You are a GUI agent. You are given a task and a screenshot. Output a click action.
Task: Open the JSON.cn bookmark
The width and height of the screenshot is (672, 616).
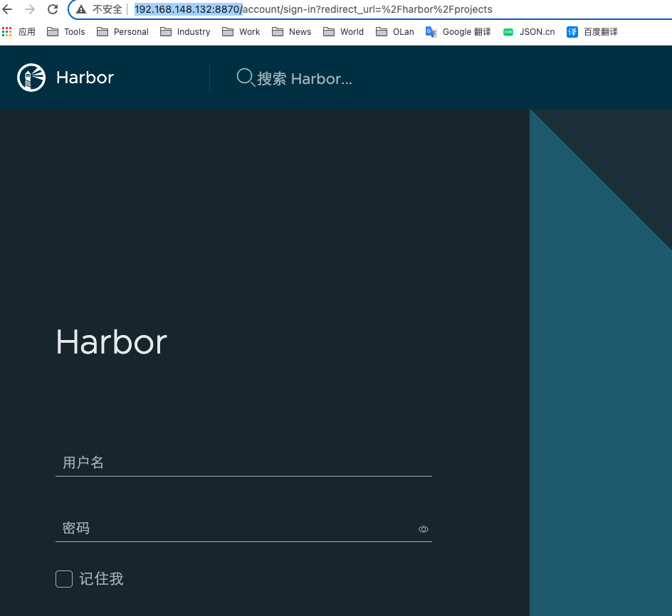pyautogui.click(x=529, y=32)
